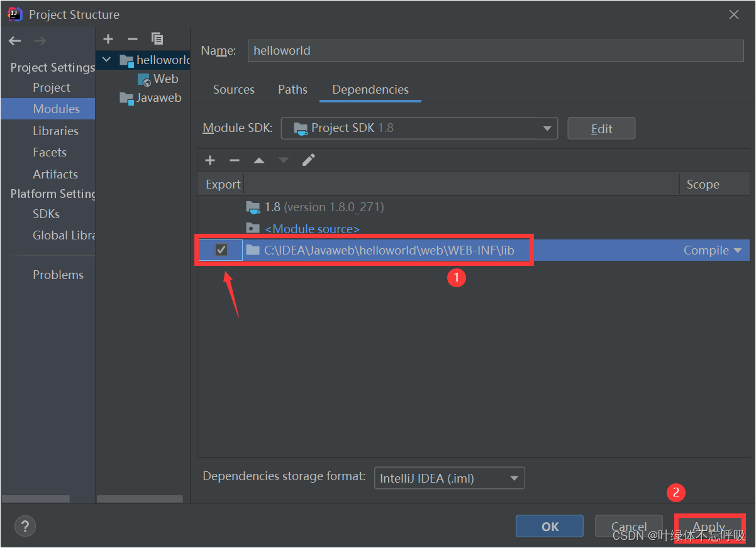This screenshot has height=548, width=756.
Task: Confirm with the OK button
Action: pyautogui.click(x=550, y=527)
